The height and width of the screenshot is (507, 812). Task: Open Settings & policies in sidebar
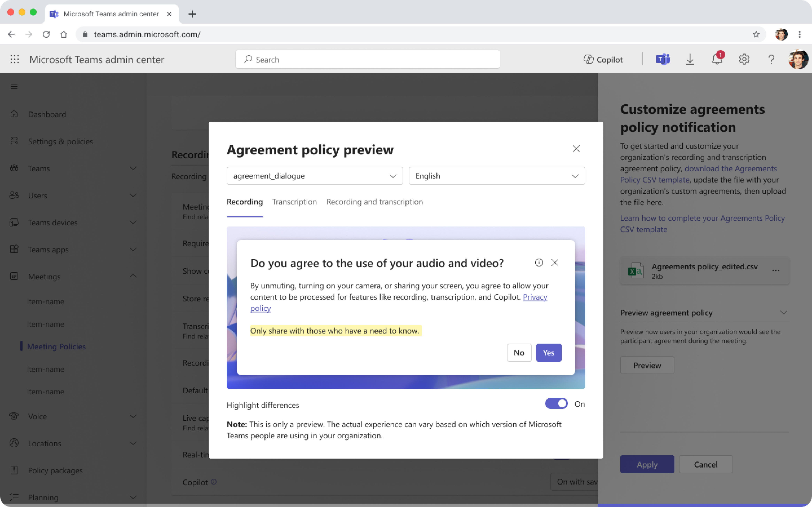60,141
